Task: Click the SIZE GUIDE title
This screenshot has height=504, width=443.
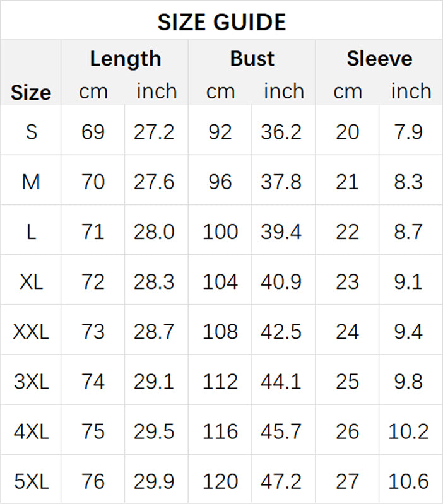Action: click(x=222, y=23)
